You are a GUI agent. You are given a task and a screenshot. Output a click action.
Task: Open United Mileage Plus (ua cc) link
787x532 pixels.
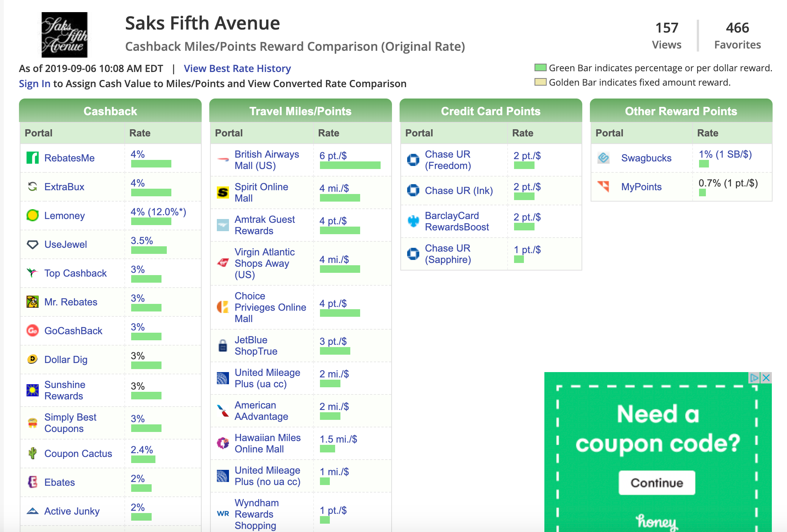point(267,378)
